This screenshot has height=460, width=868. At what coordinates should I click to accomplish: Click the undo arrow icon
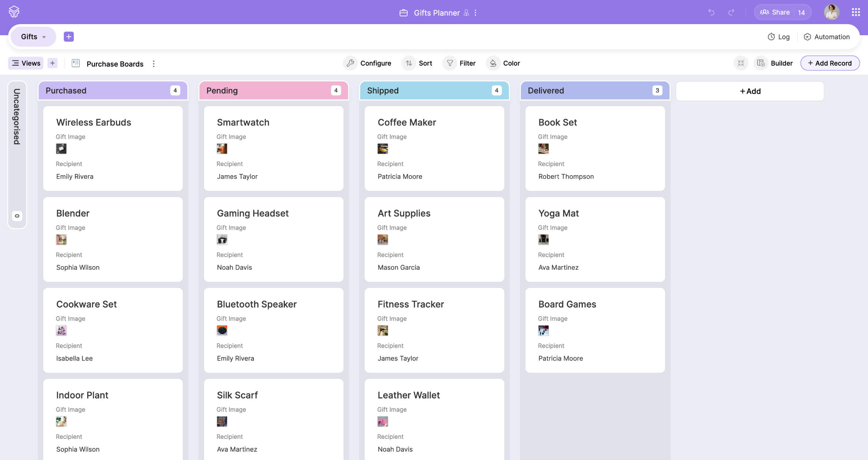[x=711, y=12]
